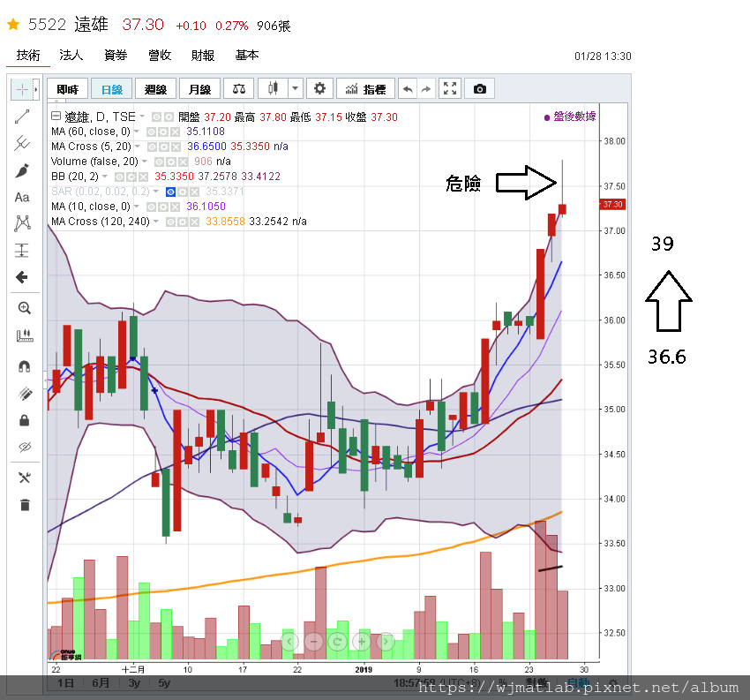Select the 週線 interval button
The image size is (750, 700).
pos(156,89)
